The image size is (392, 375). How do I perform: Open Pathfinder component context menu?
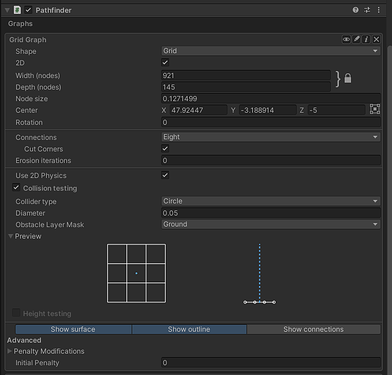pyautogui.click(x=378, y=10)
